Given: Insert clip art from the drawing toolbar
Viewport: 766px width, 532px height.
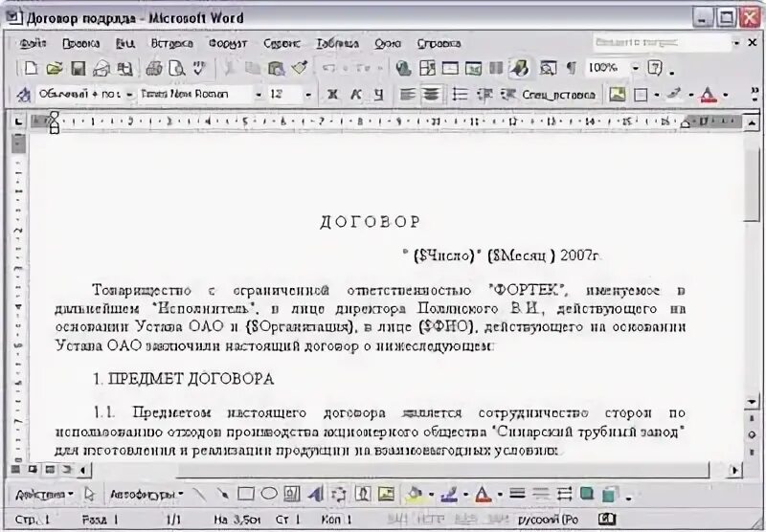Looking at the screenshot, I should click(363, 495).
